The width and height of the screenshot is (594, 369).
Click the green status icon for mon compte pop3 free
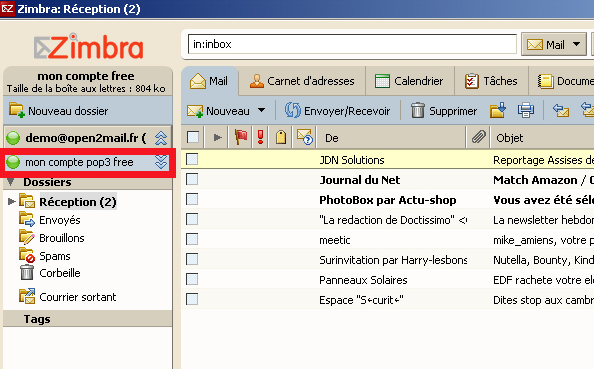(x=13, y=162)
